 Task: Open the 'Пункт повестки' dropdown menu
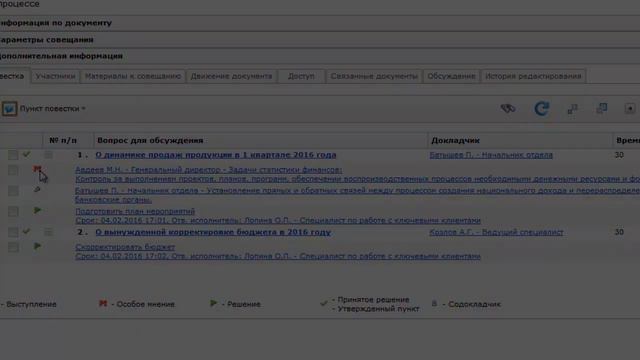click(53, 109)
